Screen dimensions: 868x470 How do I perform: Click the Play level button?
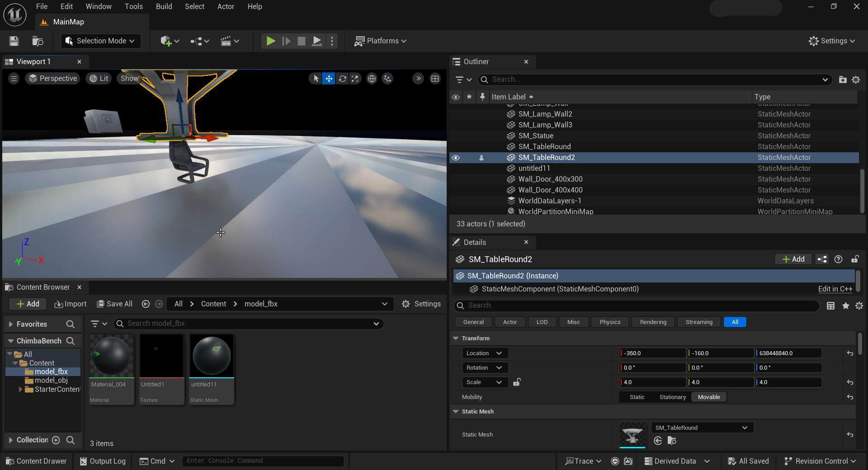[x=270, y=41]
